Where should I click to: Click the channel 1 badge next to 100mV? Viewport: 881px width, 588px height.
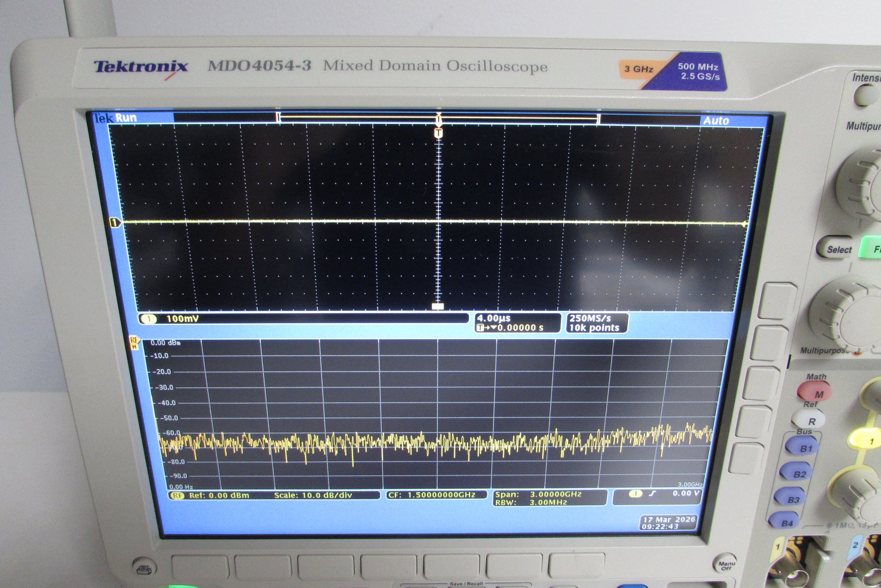pyautogui.click(x=148, y=319)
